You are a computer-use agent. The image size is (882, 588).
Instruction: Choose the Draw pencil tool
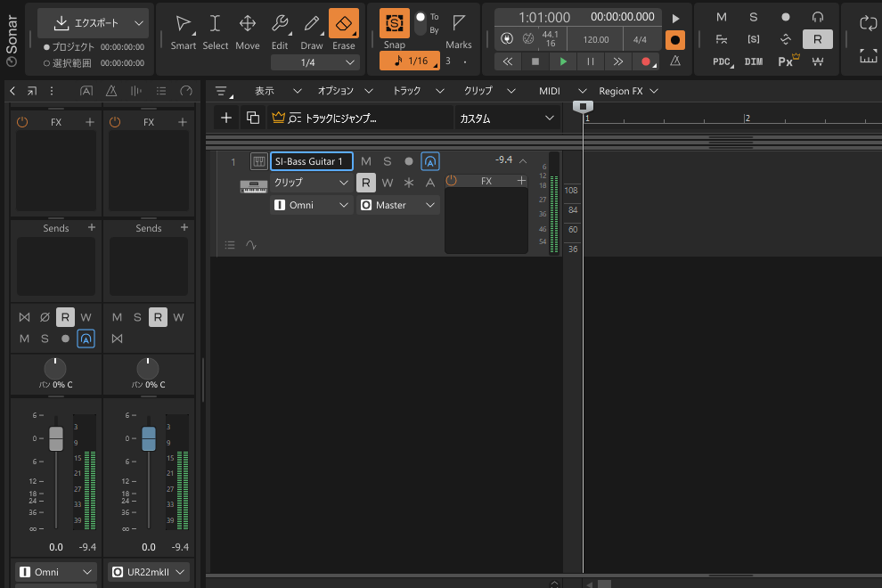(x=312, y=24)
